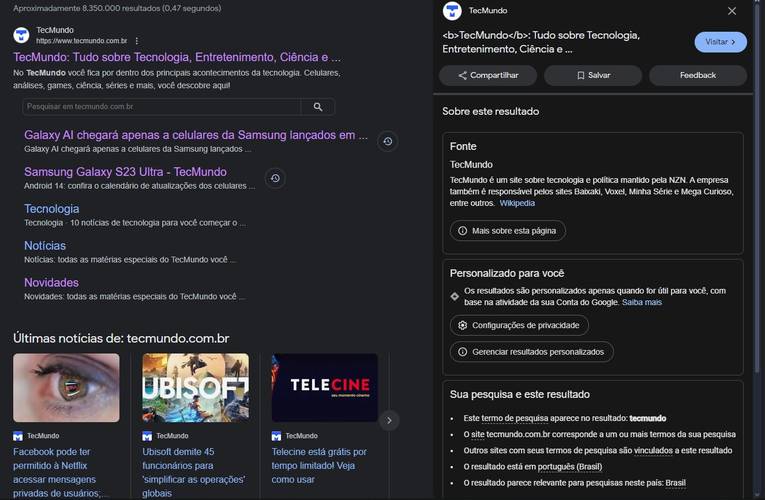Click the Sobre este resultado heading
This screenshot has height=500, width=765.
tap(491, 112)
